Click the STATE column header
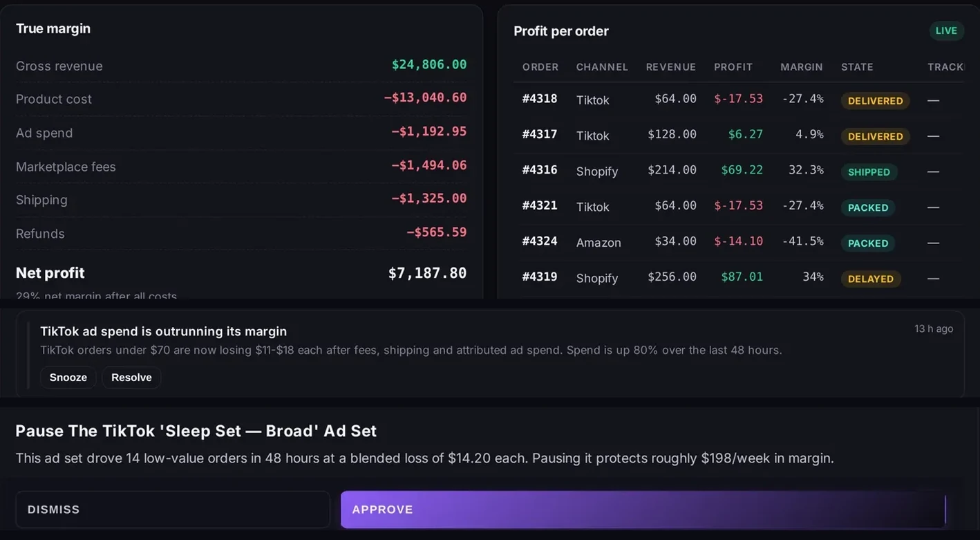 [857, 67]
